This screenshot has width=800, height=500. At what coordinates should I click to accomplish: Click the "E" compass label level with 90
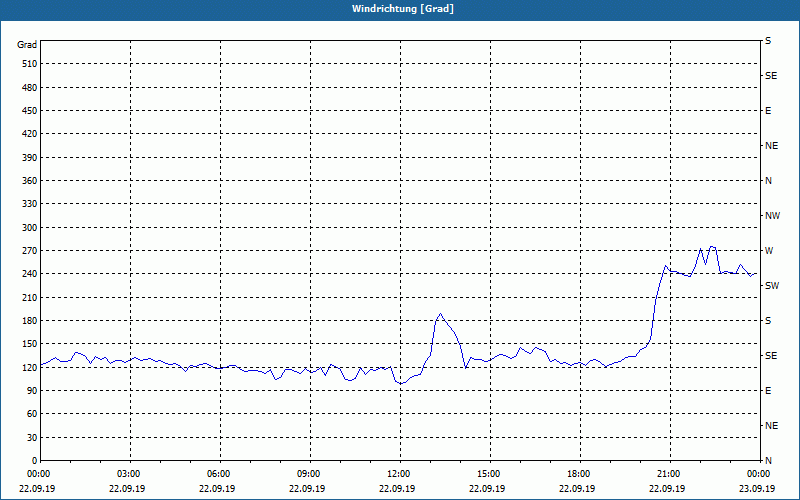(x=768, y=391)
